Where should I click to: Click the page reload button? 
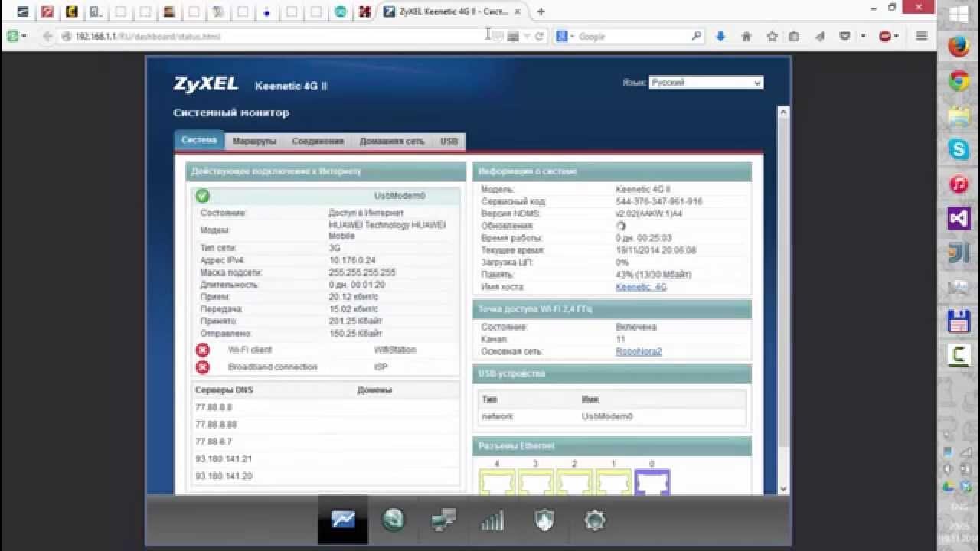[539, 36]
